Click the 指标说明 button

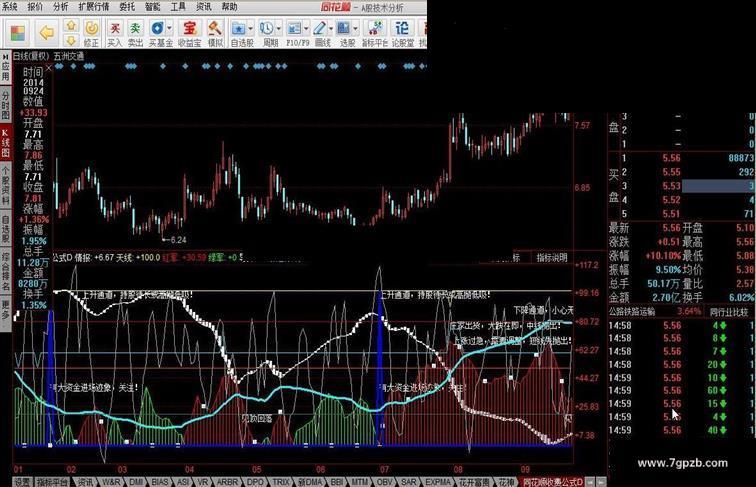(552, 258)
